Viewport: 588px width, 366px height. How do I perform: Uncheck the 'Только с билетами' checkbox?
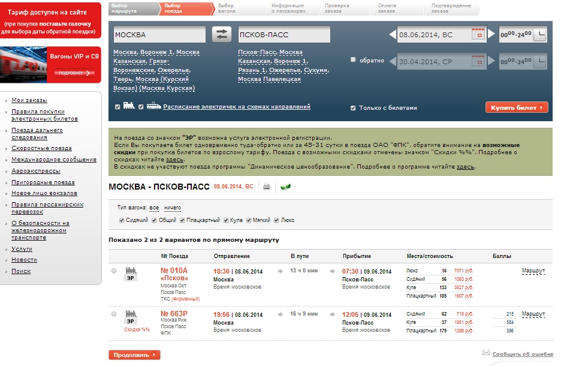coord(353,108)
